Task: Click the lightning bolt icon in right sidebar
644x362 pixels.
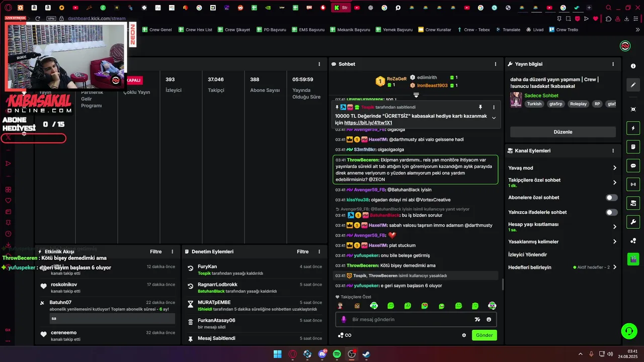Action: tap(633, 128)
